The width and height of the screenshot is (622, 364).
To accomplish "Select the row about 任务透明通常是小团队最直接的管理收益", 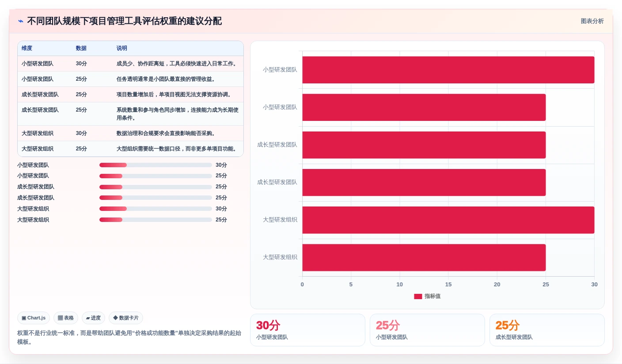I will click(x=130, y=79).
